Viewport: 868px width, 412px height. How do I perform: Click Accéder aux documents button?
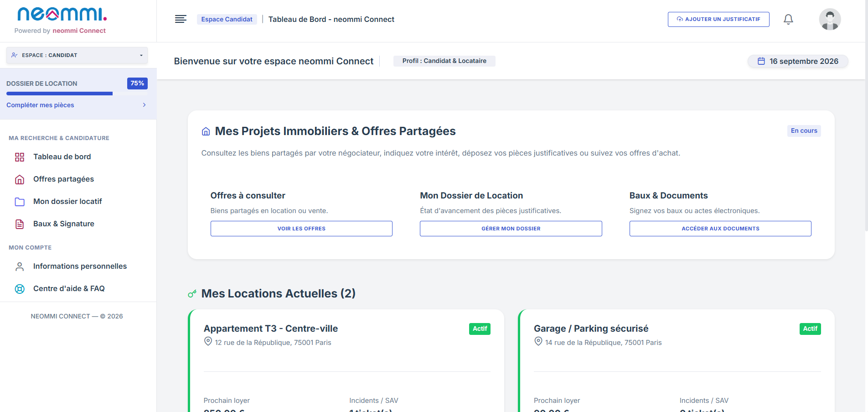(720, 229)
